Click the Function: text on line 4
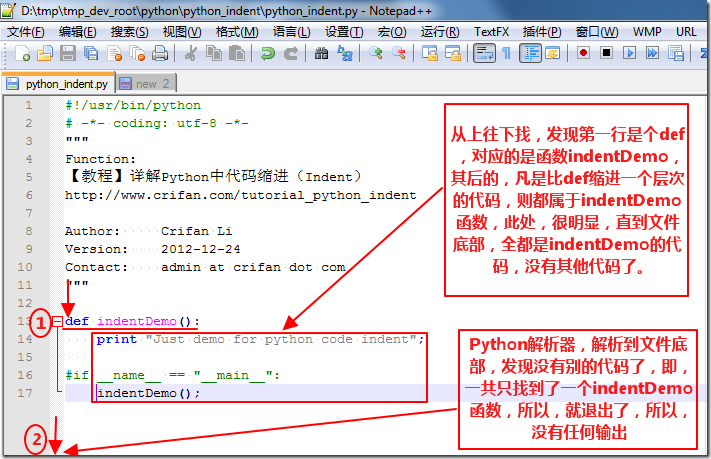711x459 pixels. click(100, 159)
